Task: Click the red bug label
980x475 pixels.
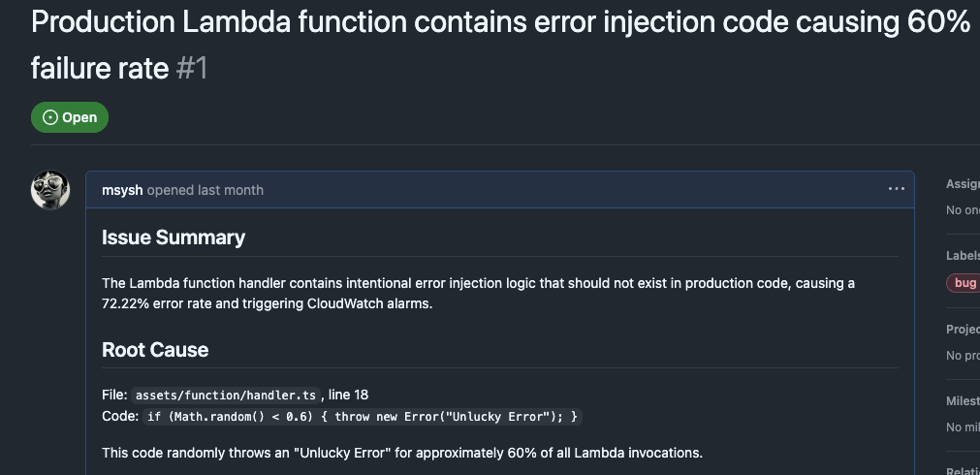Action: pos(964,283)
